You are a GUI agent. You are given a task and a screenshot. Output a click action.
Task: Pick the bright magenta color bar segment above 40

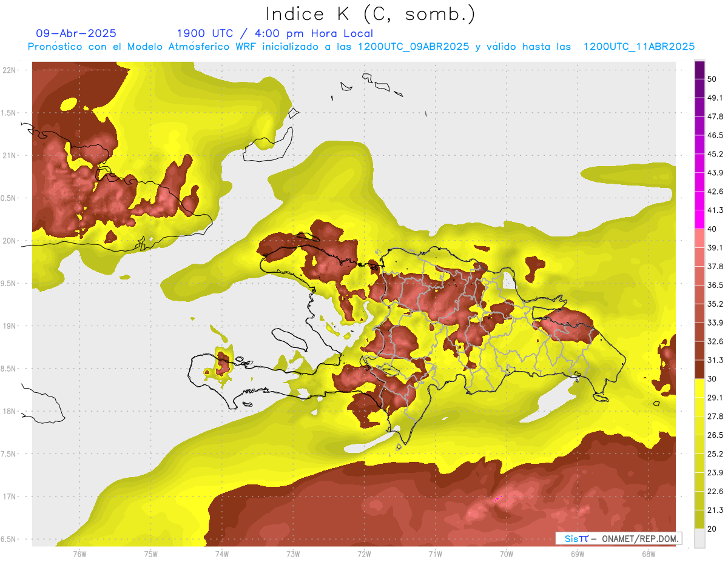point(699,219)
